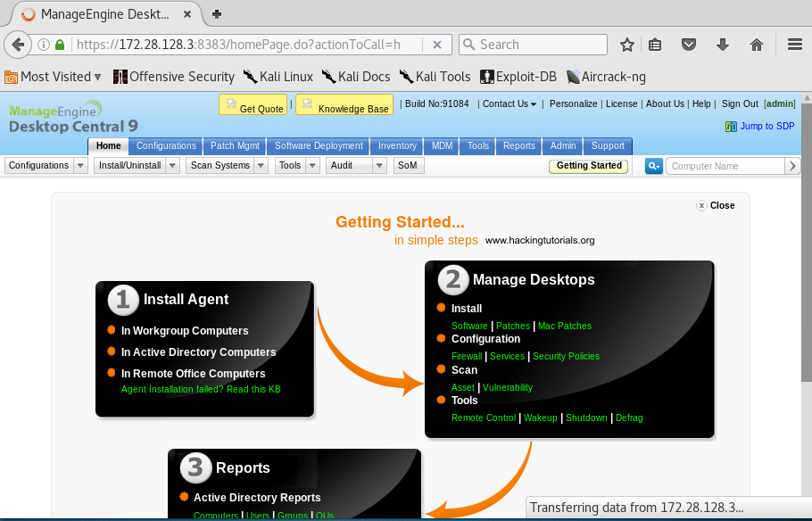Open the Mac Patches link
The width and height of the screenshot is (812, 521).
(x=565, y=326)
